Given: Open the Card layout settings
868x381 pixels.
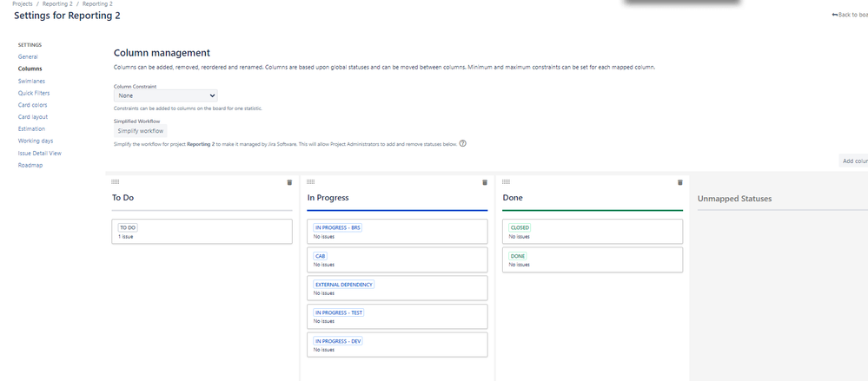Looking at the screenshot, I should coord(33,117).
